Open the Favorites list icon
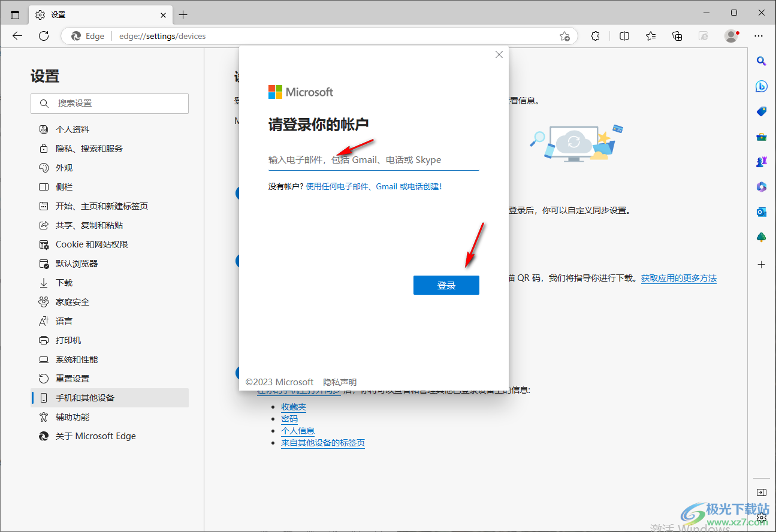 pyautogui.click(x=651, y=36)
